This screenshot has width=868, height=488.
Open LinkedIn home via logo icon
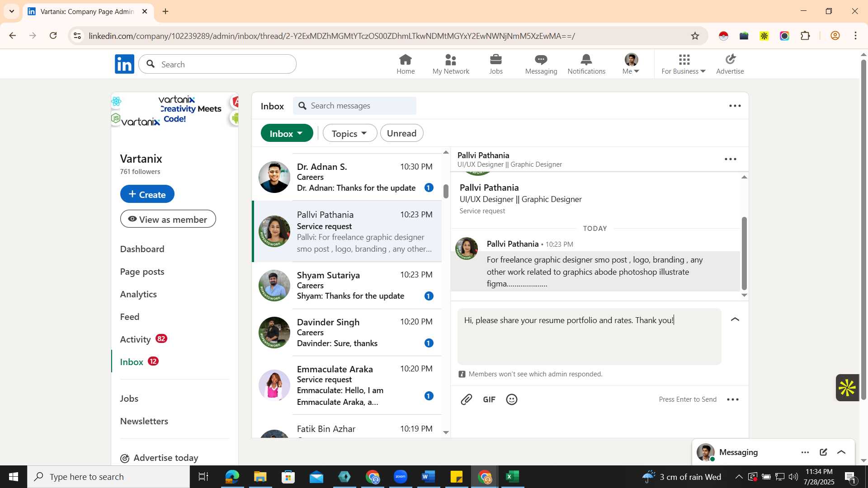[x=124, y=64]
